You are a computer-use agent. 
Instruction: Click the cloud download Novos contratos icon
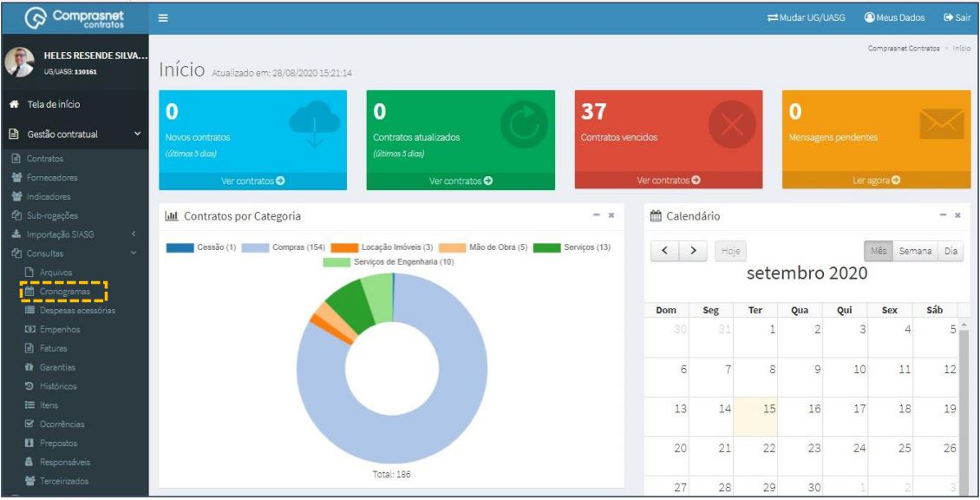(x=314, y=124)
